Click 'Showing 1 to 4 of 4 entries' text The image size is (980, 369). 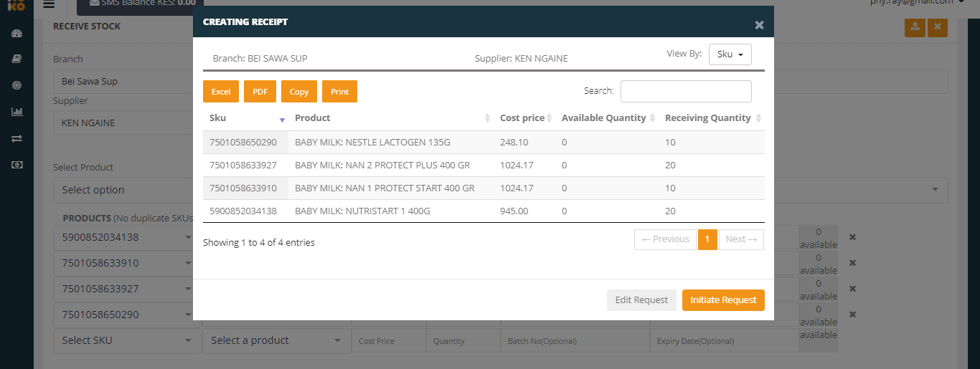click(x=259, y=243)
